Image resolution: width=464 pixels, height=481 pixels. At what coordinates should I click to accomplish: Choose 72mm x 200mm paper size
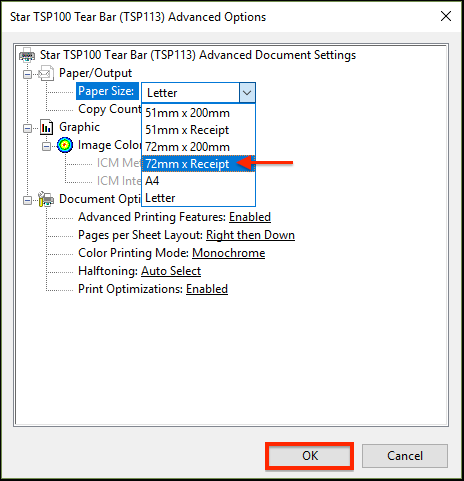click(198, 147)
